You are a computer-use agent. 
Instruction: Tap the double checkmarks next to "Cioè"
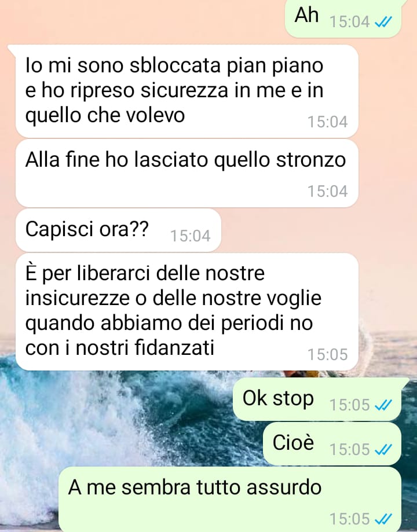383,450
